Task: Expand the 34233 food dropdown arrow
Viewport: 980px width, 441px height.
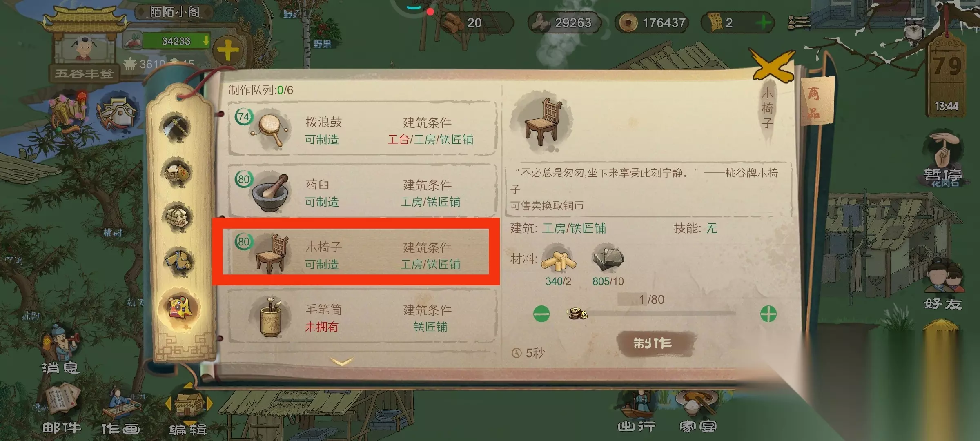Action: click(x=206, y=40)
